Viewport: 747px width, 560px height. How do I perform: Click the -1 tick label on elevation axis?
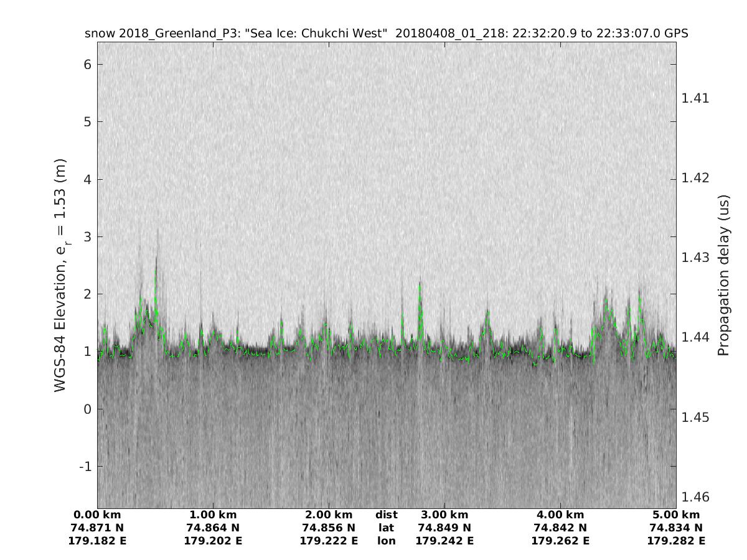[84, 466]
